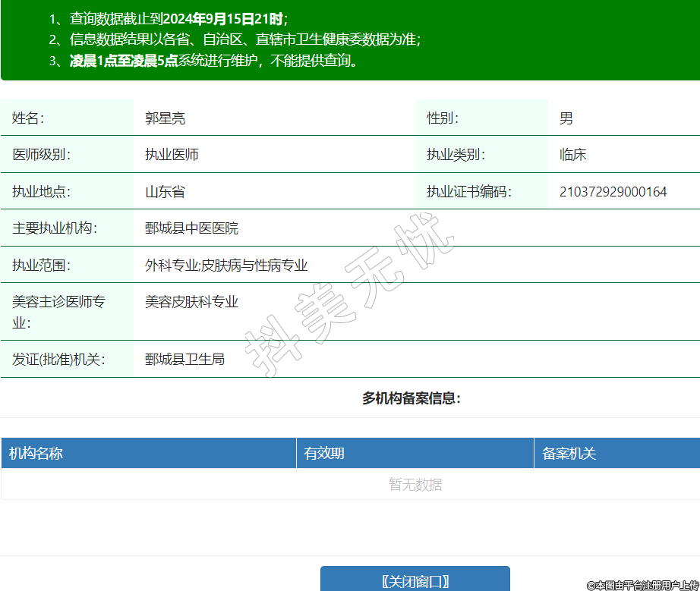Click the 临床 practice category value

(573, 155)
